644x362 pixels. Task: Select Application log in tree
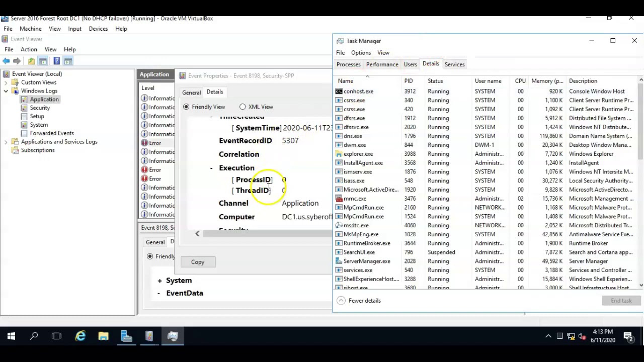(x=44, y=99)
